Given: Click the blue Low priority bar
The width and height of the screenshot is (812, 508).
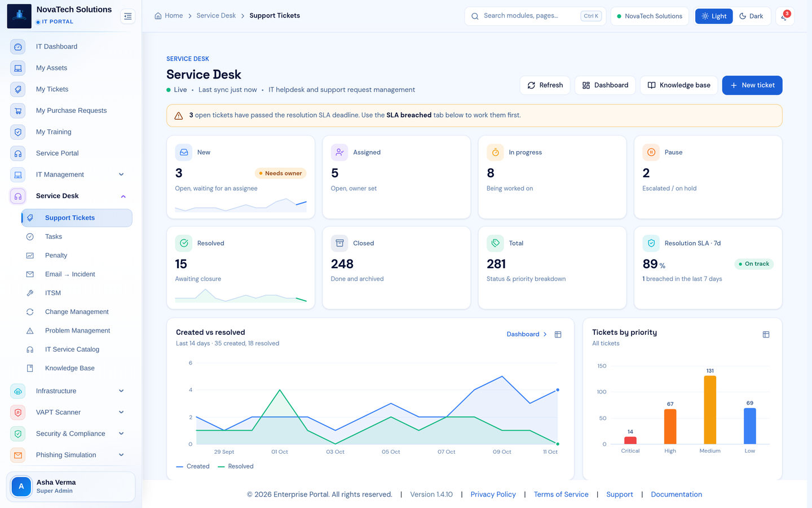Looking at the screenshot, I should click(750, 426).
